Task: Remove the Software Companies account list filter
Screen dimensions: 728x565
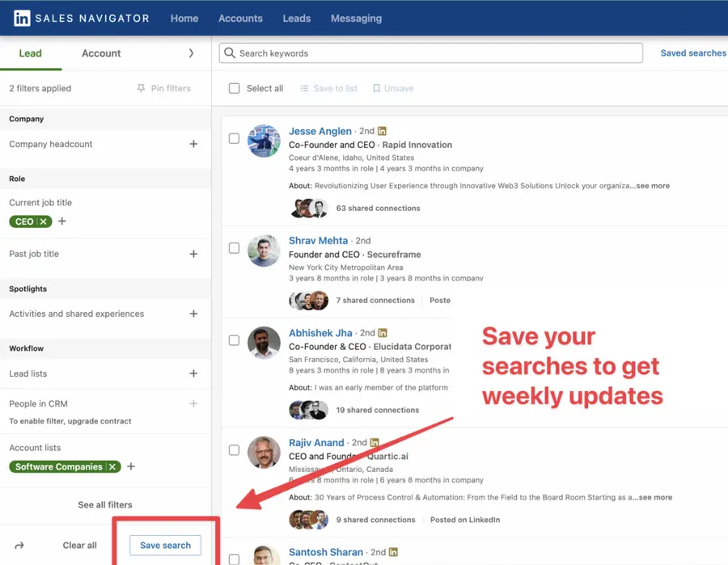Action: point(112,466)
